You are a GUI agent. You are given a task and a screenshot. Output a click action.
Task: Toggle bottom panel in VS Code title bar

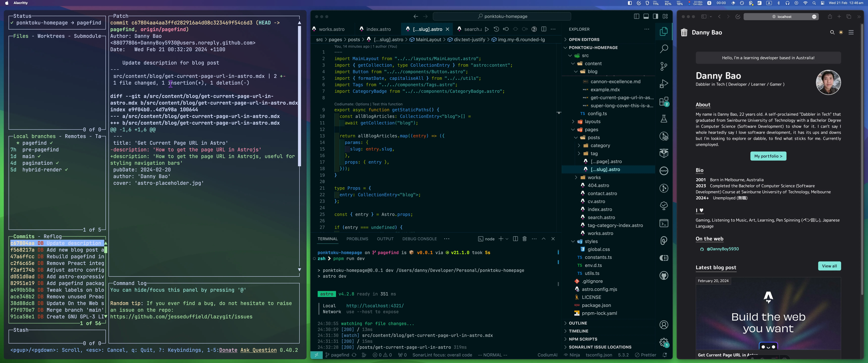[646, 16]
